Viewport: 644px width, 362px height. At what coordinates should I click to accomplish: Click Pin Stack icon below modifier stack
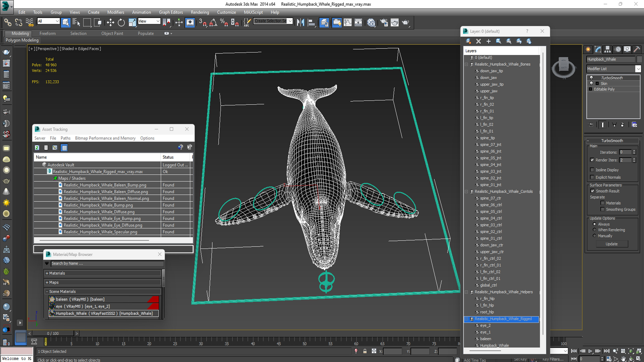591,125
